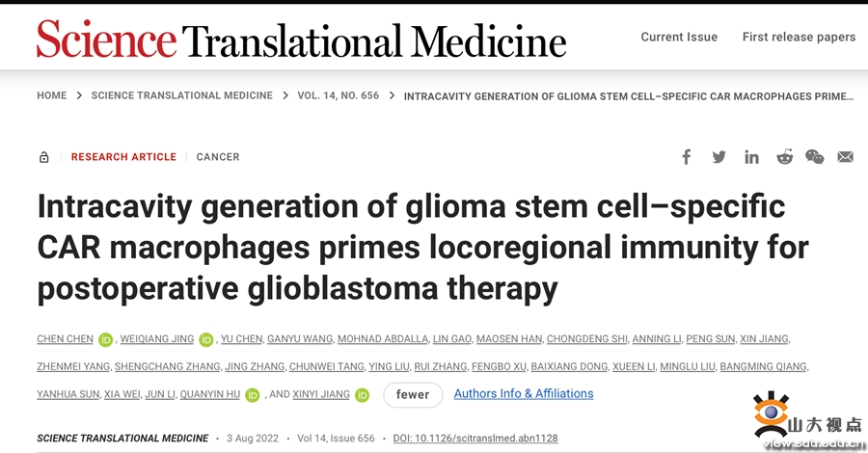Click the Science Translational Medicine logo

coord(302,40)
